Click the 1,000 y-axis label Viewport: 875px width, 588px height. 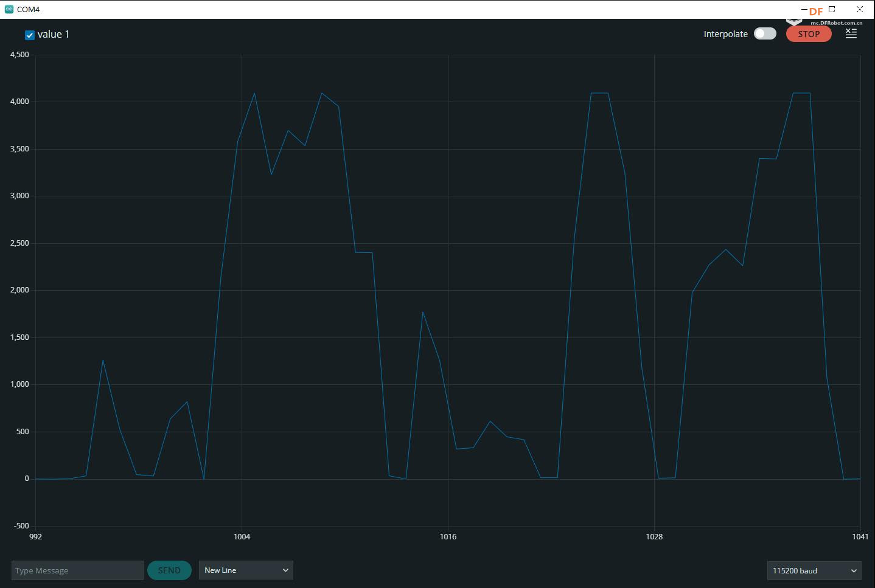(19, 384)
